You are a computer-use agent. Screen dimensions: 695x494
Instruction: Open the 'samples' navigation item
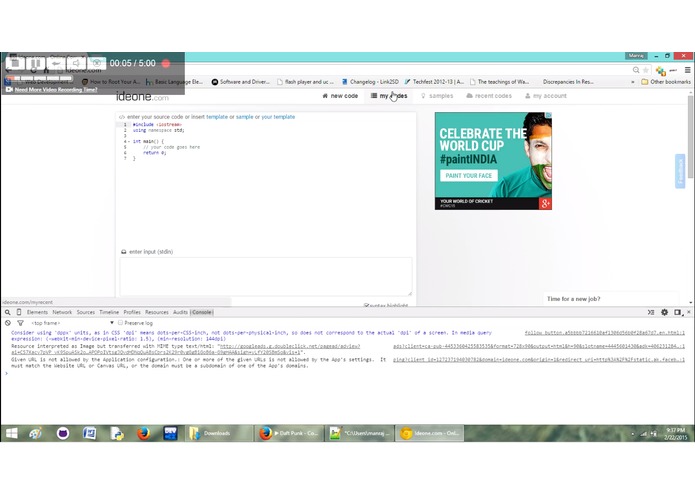(x=437, y=96)
